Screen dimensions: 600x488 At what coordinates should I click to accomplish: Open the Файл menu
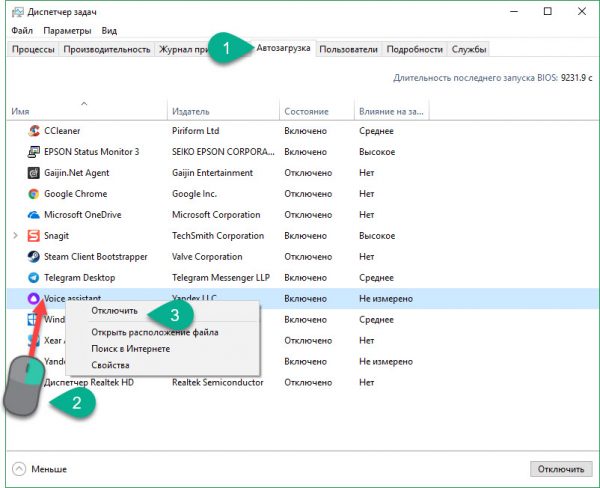pyautogui.click(x=22, y=31)
